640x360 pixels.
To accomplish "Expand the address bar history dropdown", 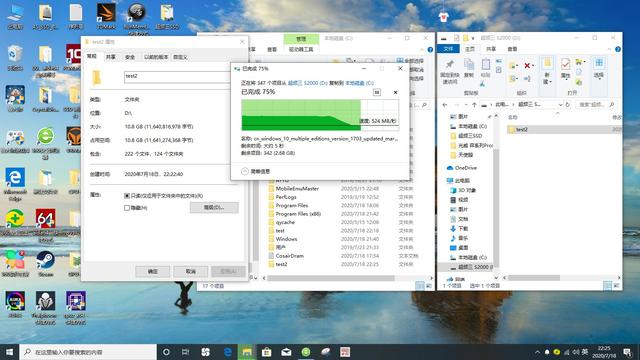I will click(x=560, y=105).
